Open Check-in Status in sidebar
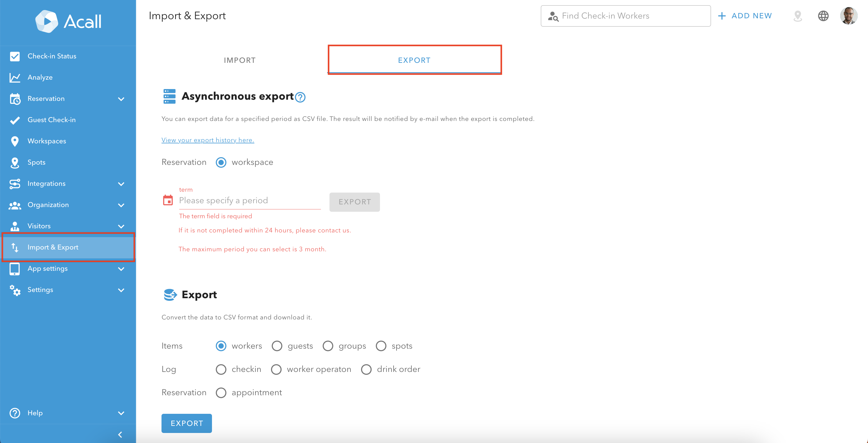 (x=52, y=56)
